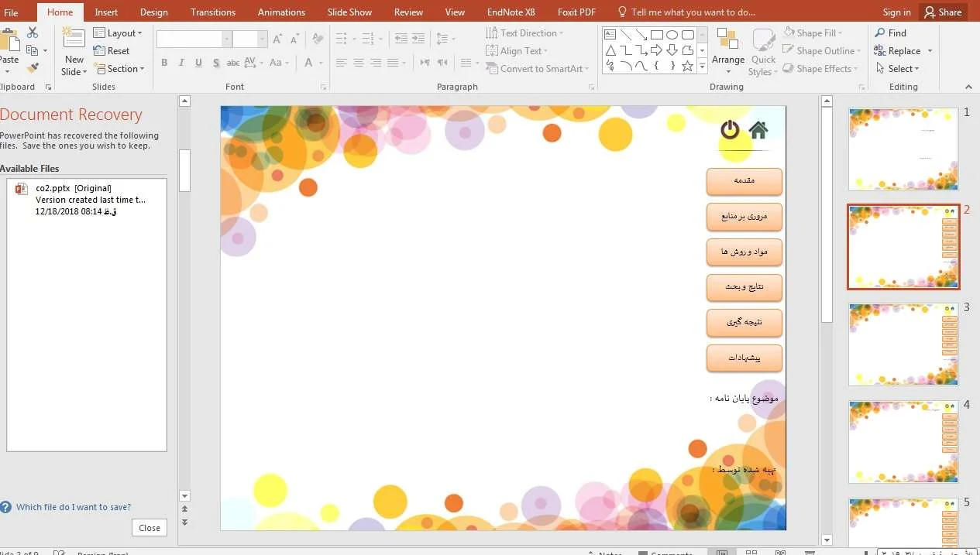This screenshot has height=555, width=980.
Task: Switch to the Insert tab
Action: pos(106,12)
